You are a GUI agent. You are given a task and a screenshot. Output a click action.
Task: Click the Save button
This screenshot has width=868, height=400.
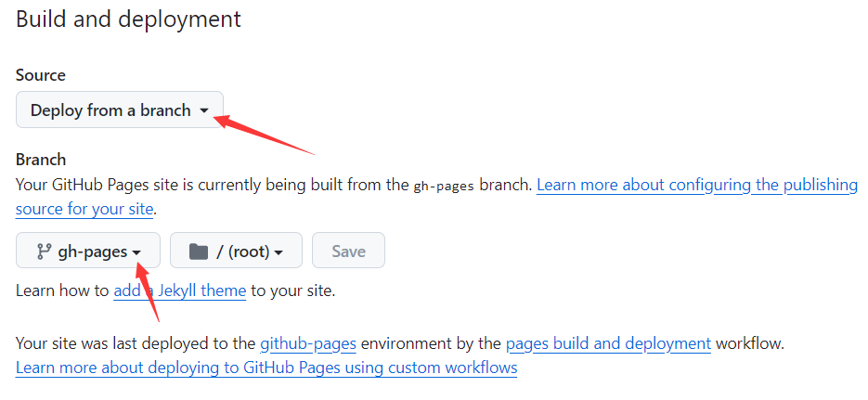(349, 250)
